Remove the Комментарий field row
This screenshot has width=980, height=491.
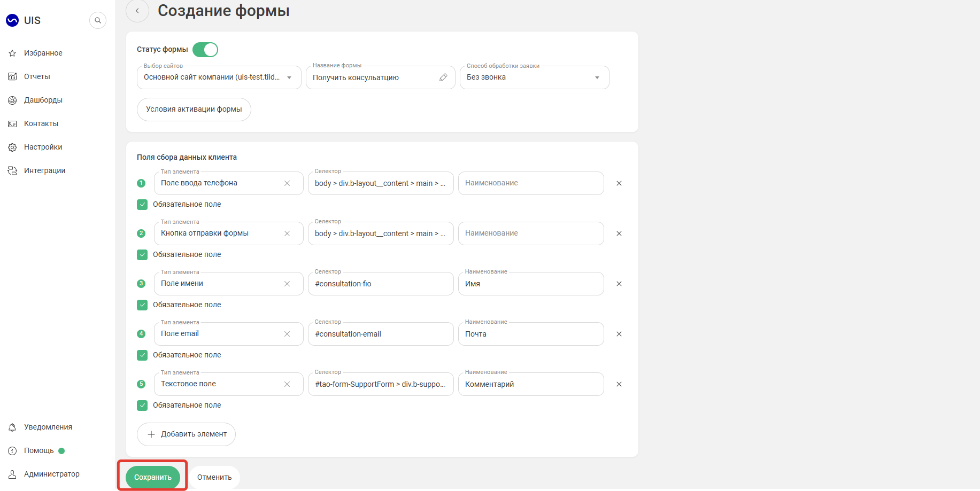pos(619,384)
